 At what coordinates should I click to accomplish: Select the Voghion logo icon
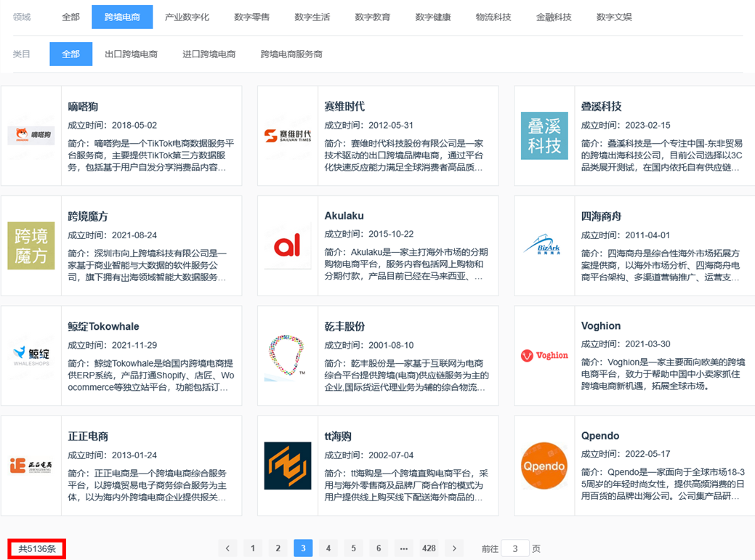click(545, 355)
